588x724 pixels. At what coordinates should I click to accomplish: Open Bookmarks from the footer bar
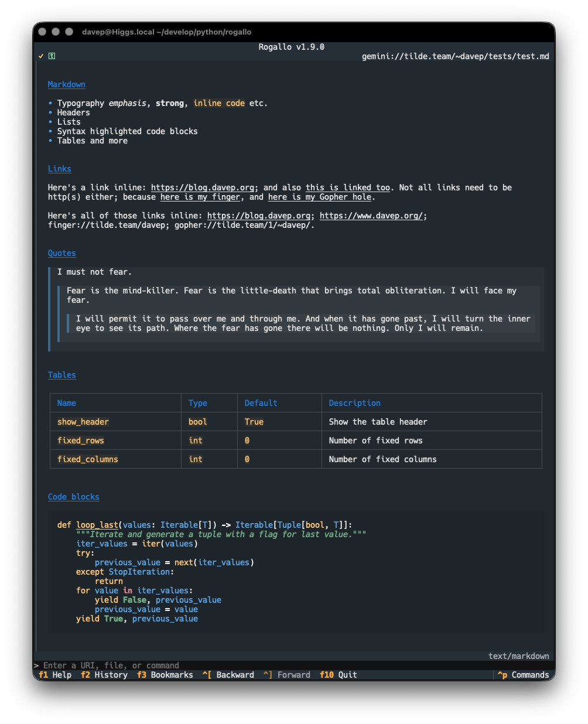165,675
